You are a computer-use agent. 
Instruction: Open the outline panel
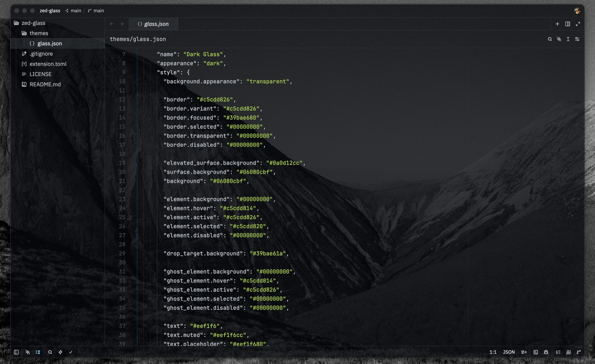[558, 352]
